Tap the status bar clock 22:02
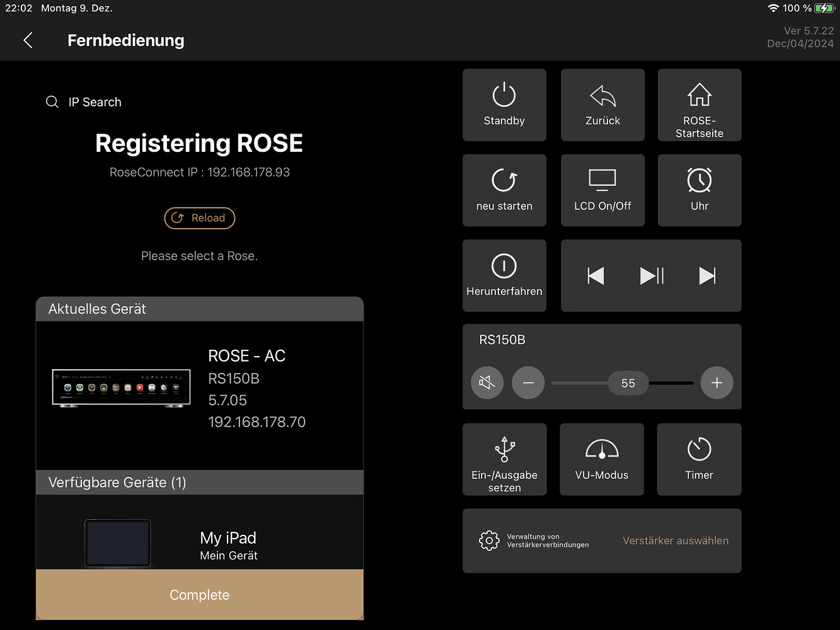Viewport: 840px width, 630px height. pyautogui.click(x=19, y=8)
